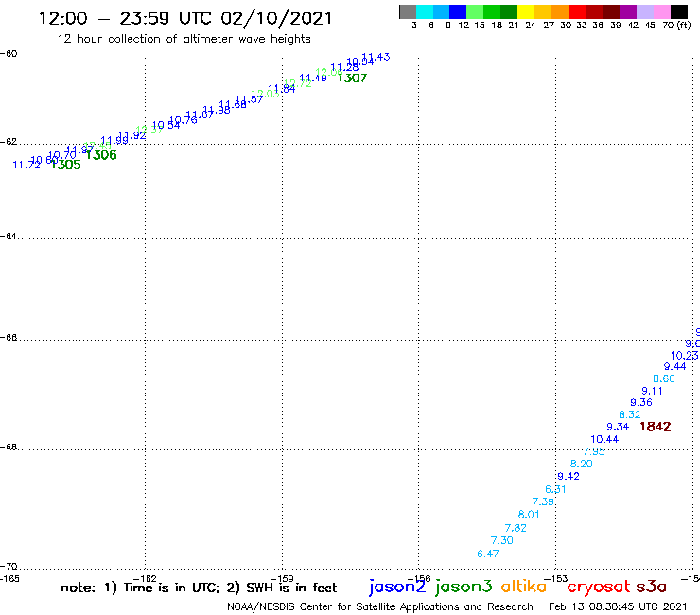The height and width of the screenshot is (615, 700).
Task: Click the wave height value 8.32
Action: coord(630,414)
